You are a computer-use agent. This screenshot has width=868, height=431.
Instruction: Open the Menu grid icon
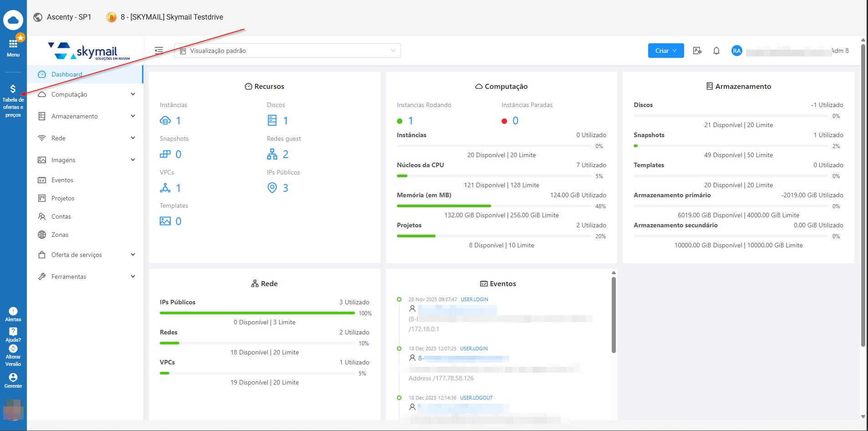(x=13, y=45)
